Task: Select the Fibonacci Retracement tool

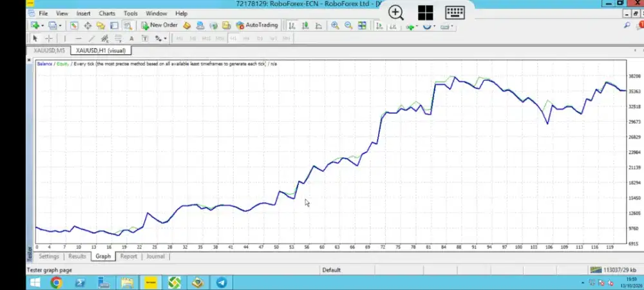Action: point(118,39)
